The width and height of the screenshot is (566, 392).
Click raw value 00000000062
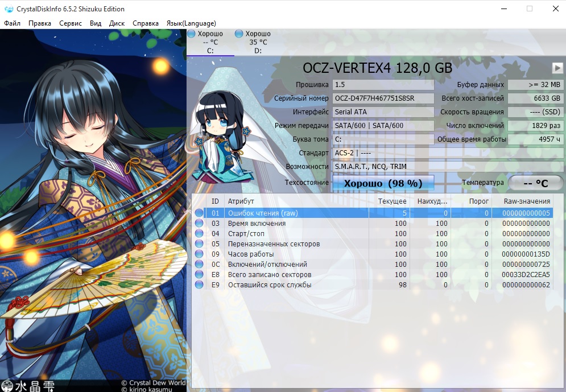pyautogui.click(x=526, y=285)
